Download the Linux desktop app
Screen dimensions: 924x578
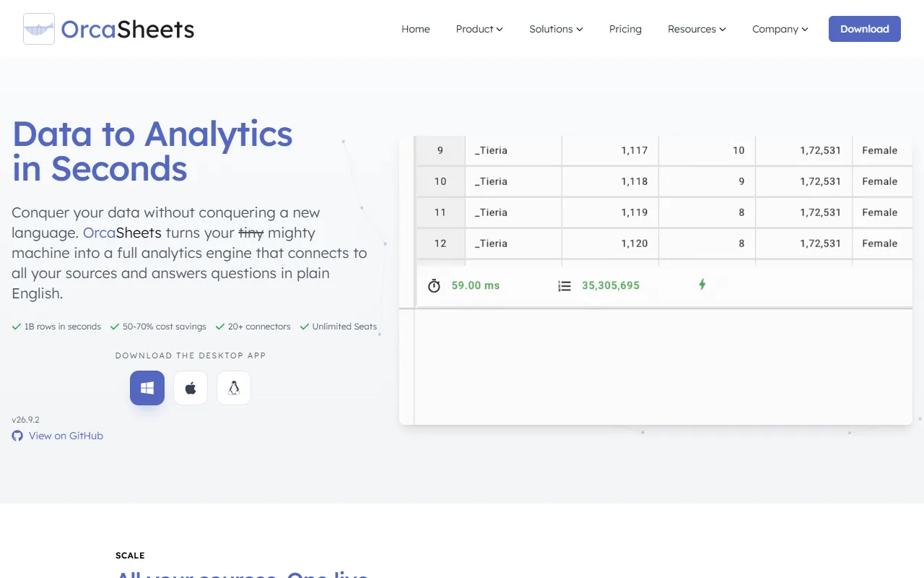click(234, 388)
